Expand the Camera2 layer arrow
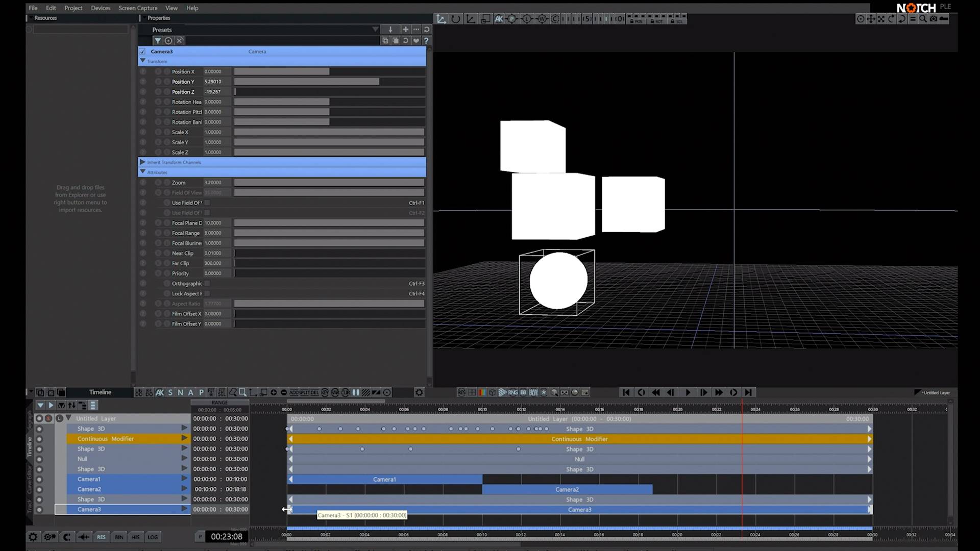Screen dimensions: 980x551 [184, 489]
